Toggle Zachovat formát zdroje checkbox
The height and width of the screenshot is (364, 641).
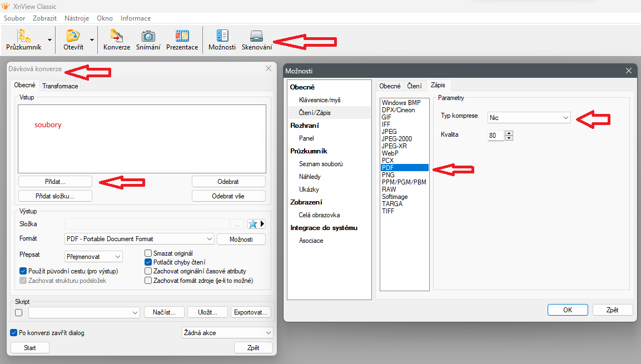click(148, 281)
